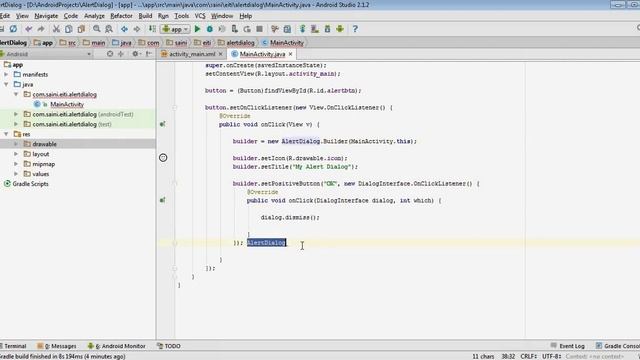The image size is (640, 360).
Task: Click the AVD Manager icon
Action: [x=315, y=29]
